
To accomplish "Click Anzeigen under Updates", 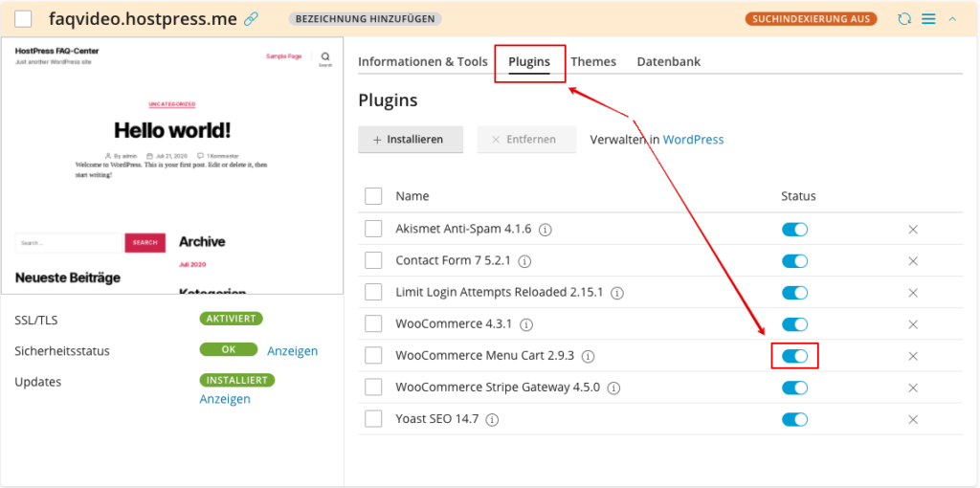I will (225, 399).
